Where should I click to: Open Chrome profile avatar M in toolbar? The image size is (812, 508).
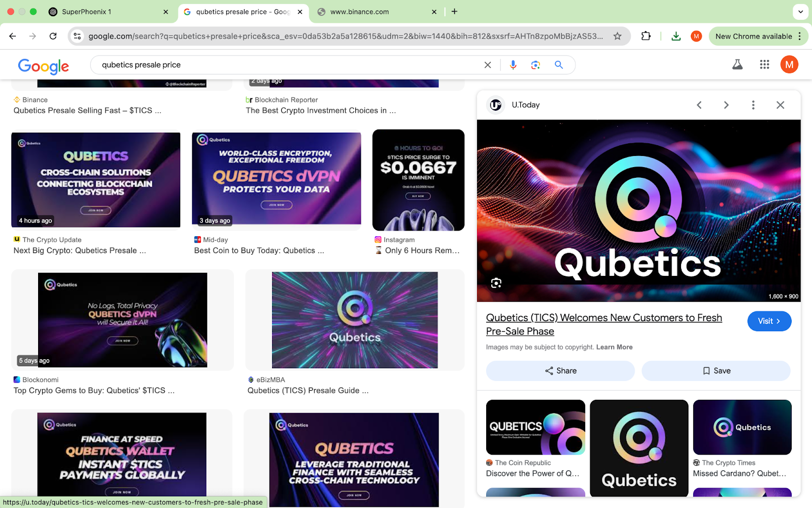pyautogui.click(x=696, y=36)
